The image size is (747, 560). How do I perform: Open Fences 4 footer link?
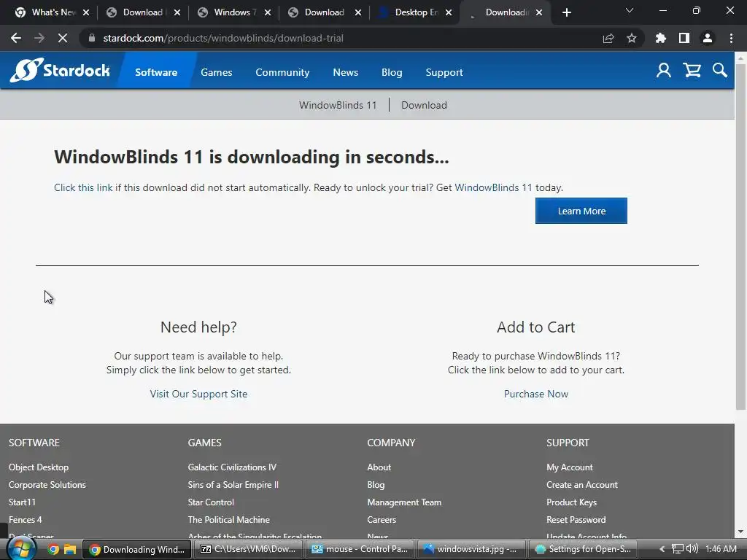26,520
